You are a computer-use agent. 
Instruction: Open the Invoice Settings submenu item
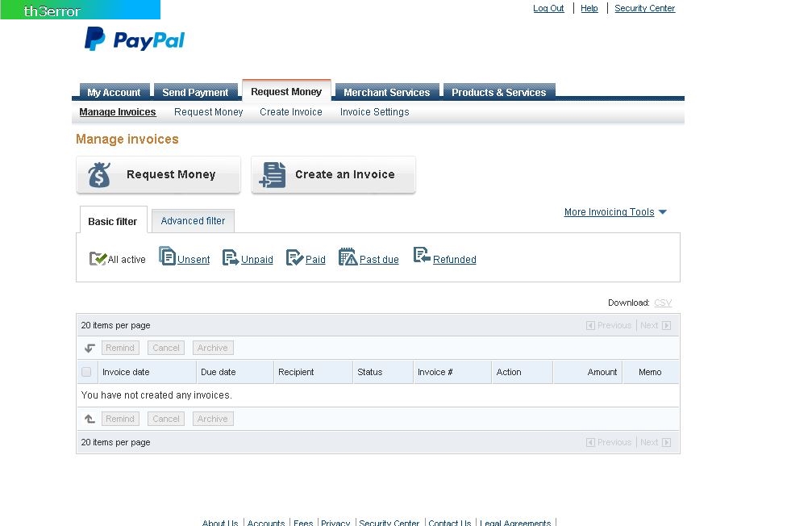coord(374,112)
